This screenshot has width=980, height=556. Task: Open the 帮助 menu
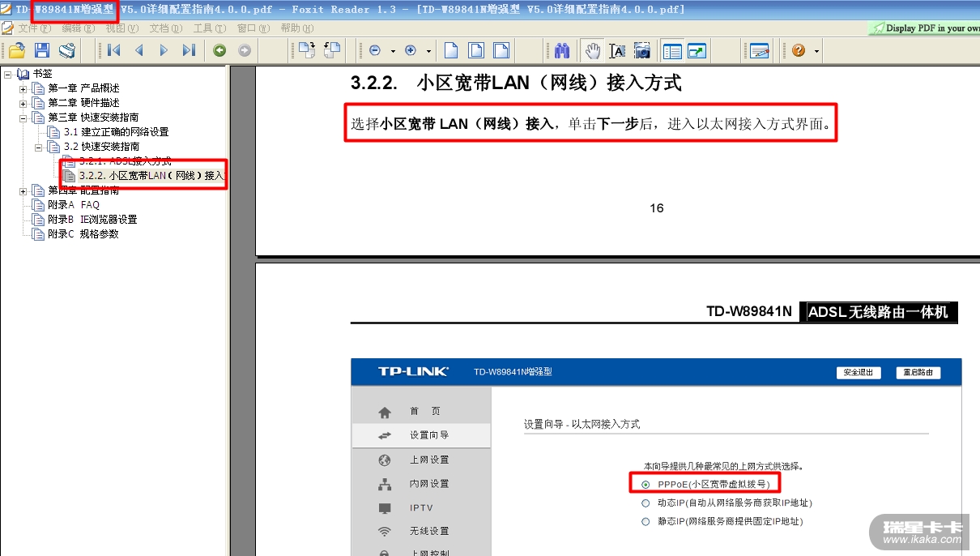click(x=296, y=28)
